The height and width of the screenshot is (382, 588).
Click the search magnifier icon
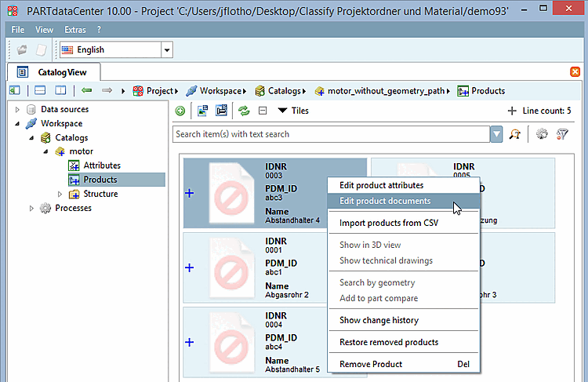pos(515,134)
